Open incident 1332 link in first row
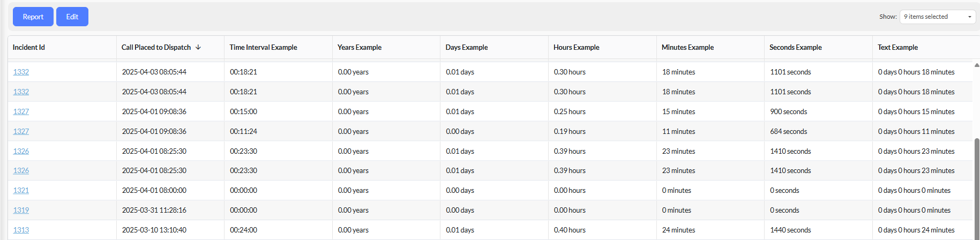This screenshot has width=980, height=240. click(x=21, y=72)
